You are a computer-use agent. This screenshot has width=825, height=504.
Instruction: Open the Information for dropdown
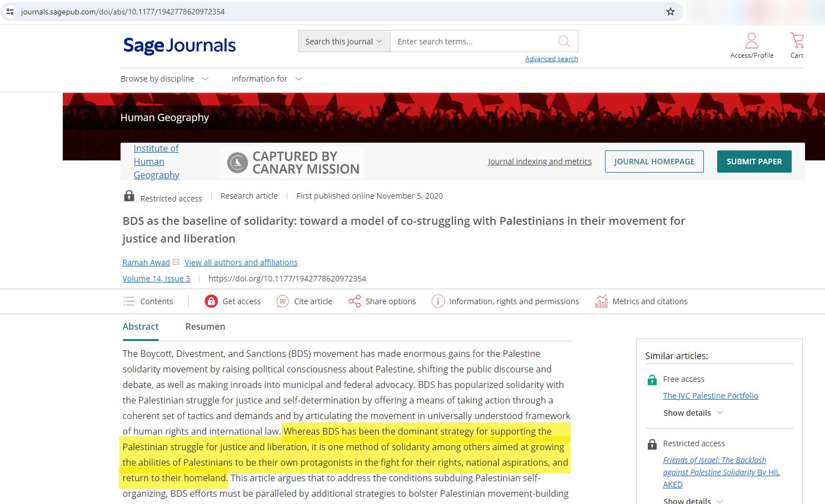[x=266, y=78]
